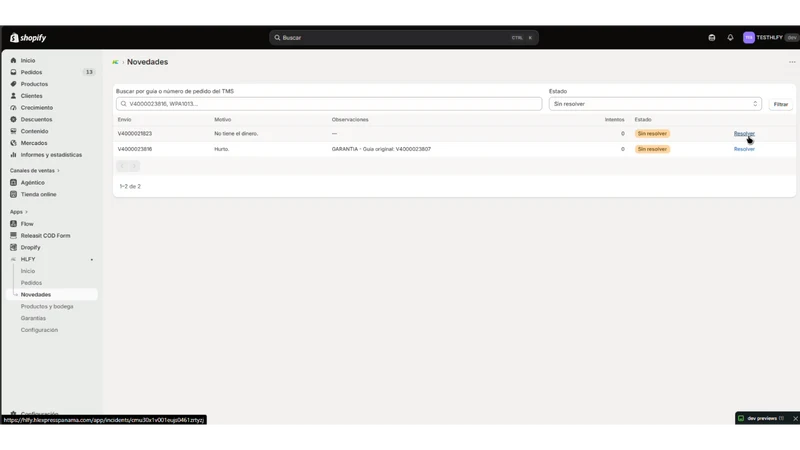Pin the HLFY app in sidebar
800x450 pixels.
click(x=92, y=260)
